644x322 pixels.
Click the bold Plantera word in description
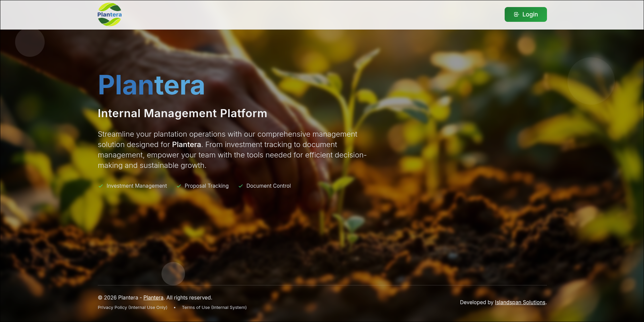pos(186,145)
